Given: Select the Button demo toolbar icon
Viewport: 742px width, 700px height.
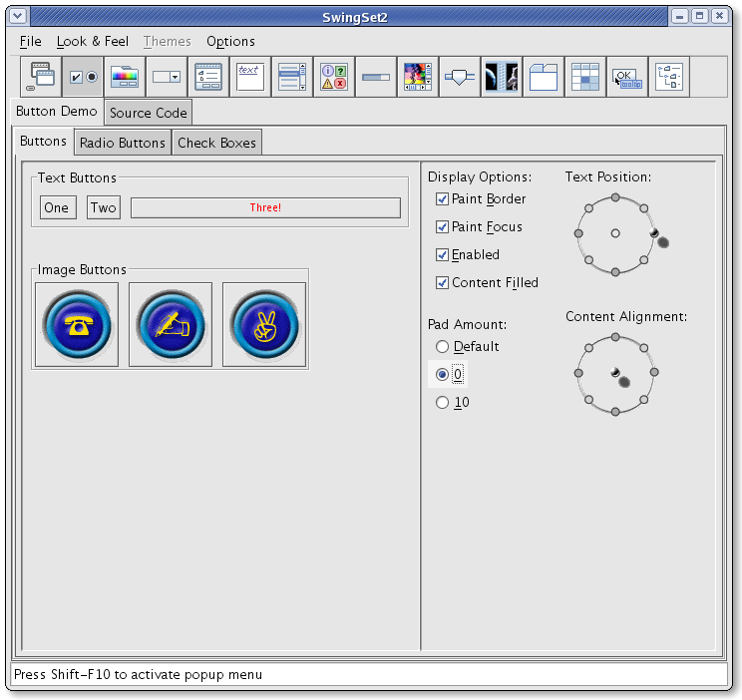Looking at the screenshot, I should [83, 77].
